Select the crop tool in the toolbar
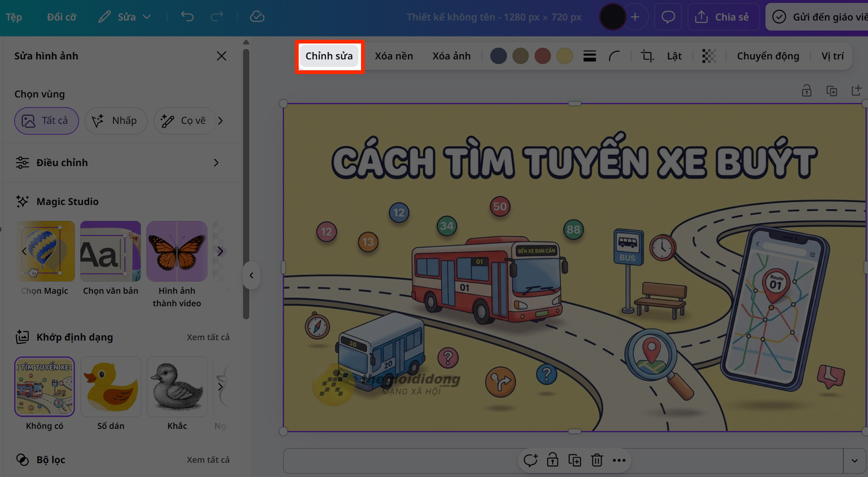Image resolution: width=868 pixels, height=477 pixels. pyautogui.click(x=647, y=56)
